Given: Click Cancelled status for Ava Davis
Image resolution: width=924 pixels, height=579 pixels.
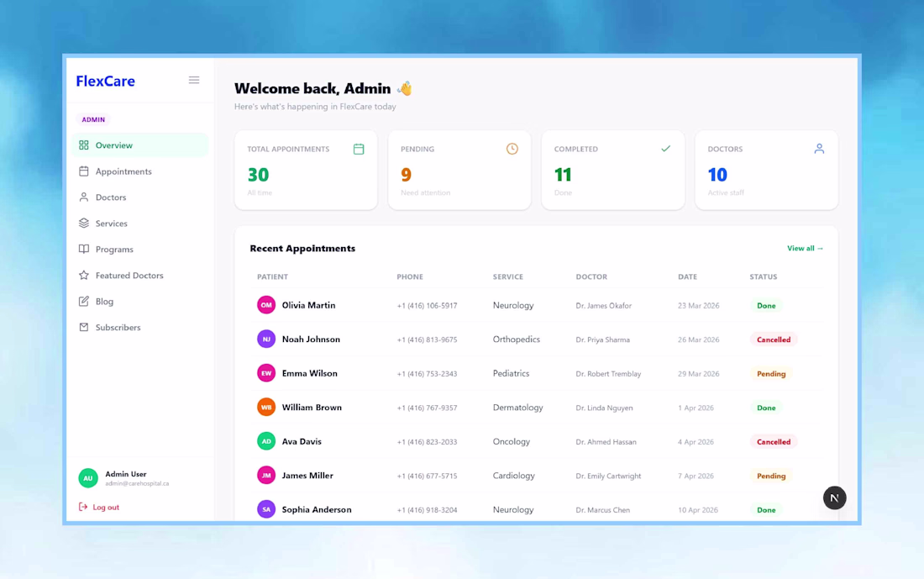Looking at the screenshot, I should 774,442.
